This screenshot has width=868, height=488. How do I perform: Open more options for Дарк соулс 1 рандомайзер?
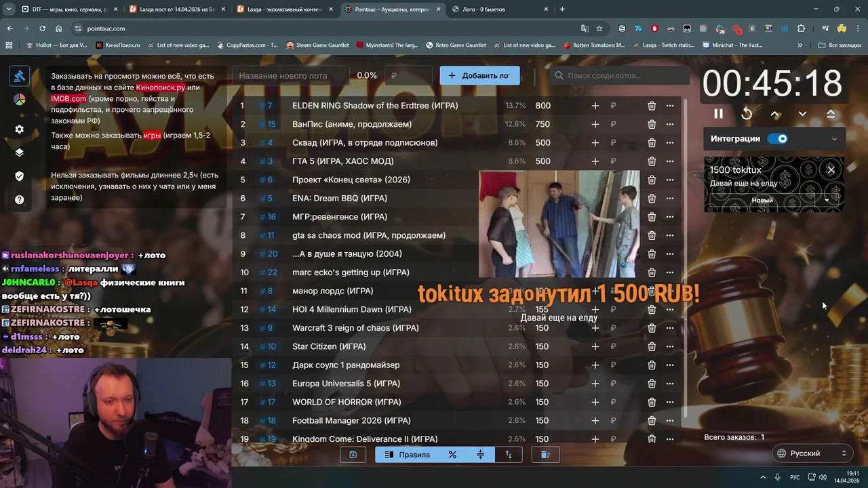pyautogui.click(x=670, y=365)
